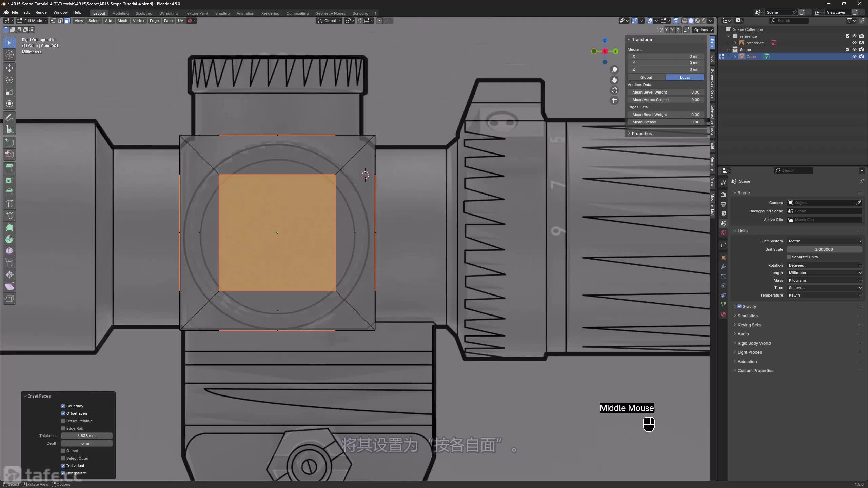868x488 pixels.
Task: Disable Offset Even option
Action: click(x=63, y=413)
